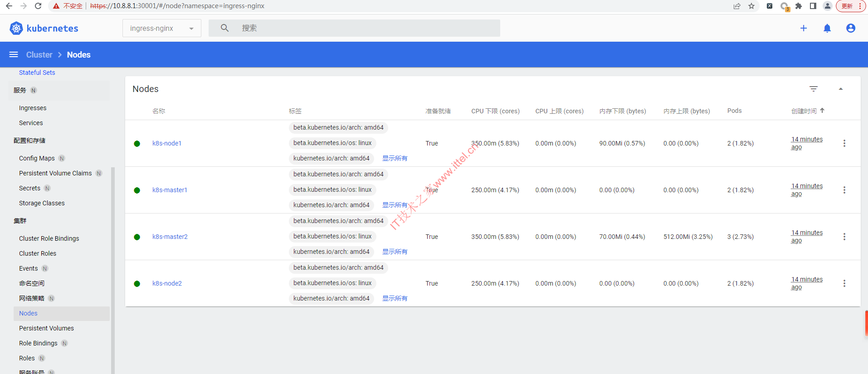Screen dimensions: 868x374
Task: Show all labels for k8s-master1
Action: coord(395,205)
